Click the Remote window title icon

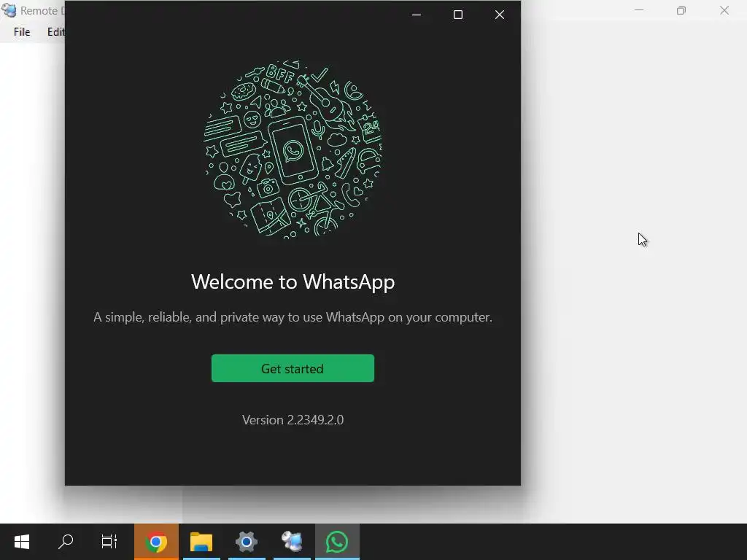pyautogui.click(x=9, y=10)
